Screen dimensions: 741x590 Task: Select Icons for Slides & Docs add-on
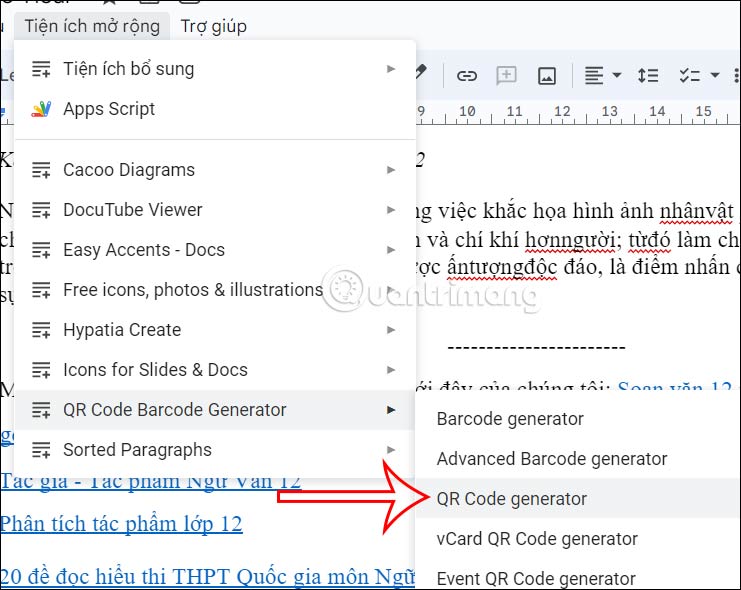[215, 370]
